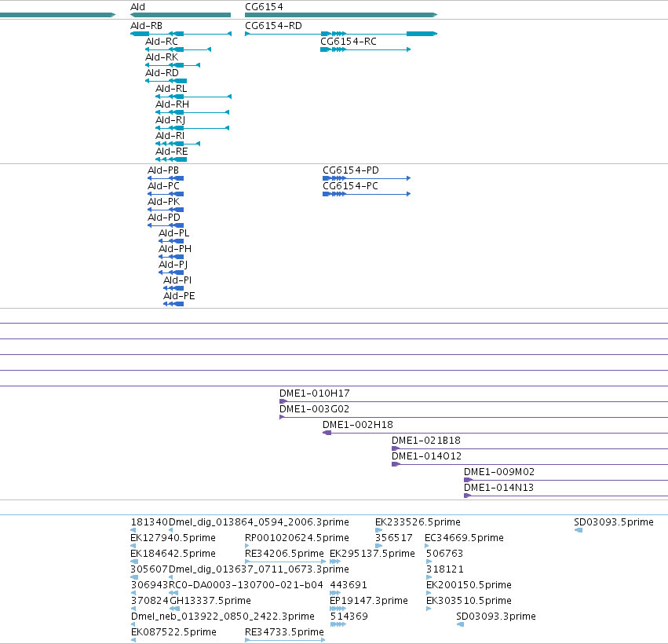Select Ald-PC protein feature

point(163,186)
